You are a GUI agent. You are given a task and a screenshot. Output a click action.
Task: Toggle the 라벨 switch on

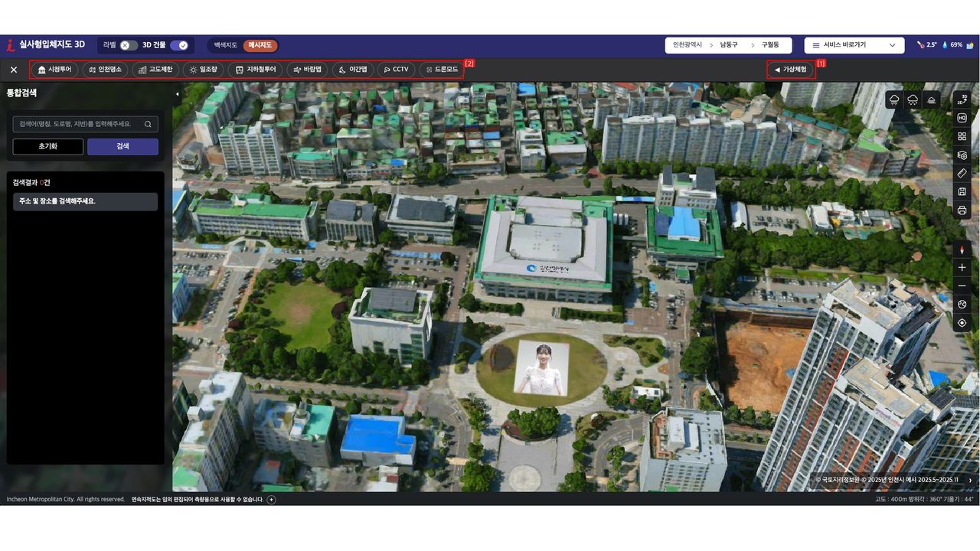click(x=129, y=45)
